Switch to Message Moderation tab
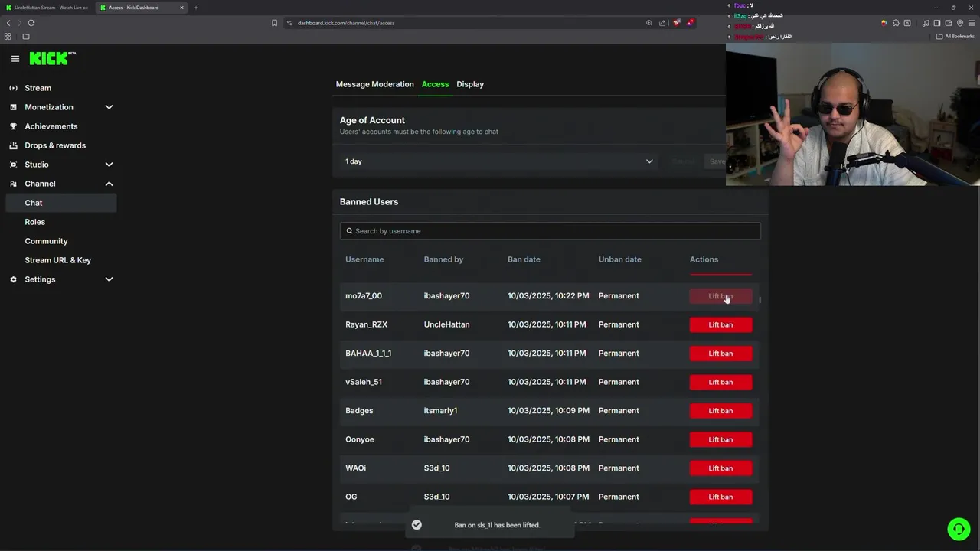The height and width of the screenshot is (551, 980). (374, 84)
